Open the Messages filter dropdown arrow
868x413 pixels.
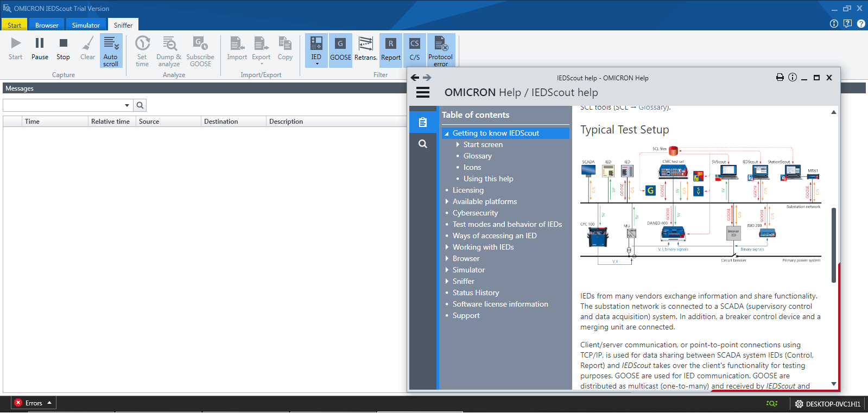coord(127,105)
